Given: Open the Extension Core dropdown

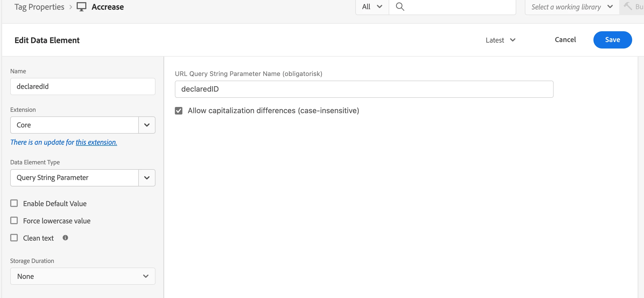Looking at the screenshot, I should [147, 125].
